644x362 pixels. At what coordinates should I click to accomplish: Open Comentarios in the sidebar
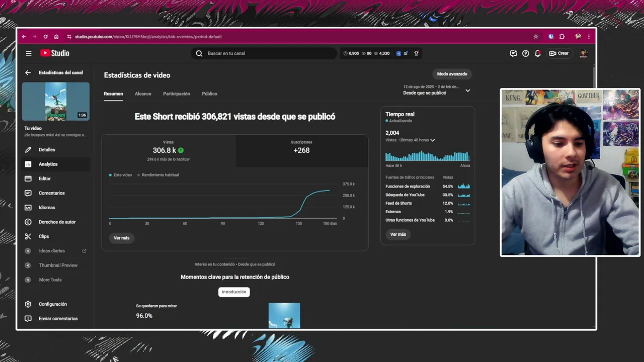pos(56,193)
